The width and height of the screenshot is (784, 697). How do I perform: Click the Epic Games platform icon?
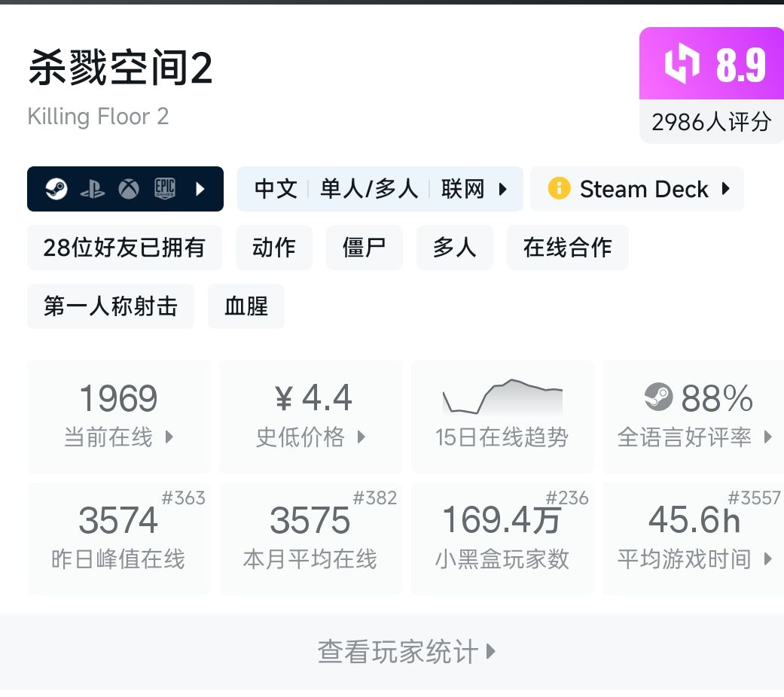pyautogui.click(x=165, y=189)
